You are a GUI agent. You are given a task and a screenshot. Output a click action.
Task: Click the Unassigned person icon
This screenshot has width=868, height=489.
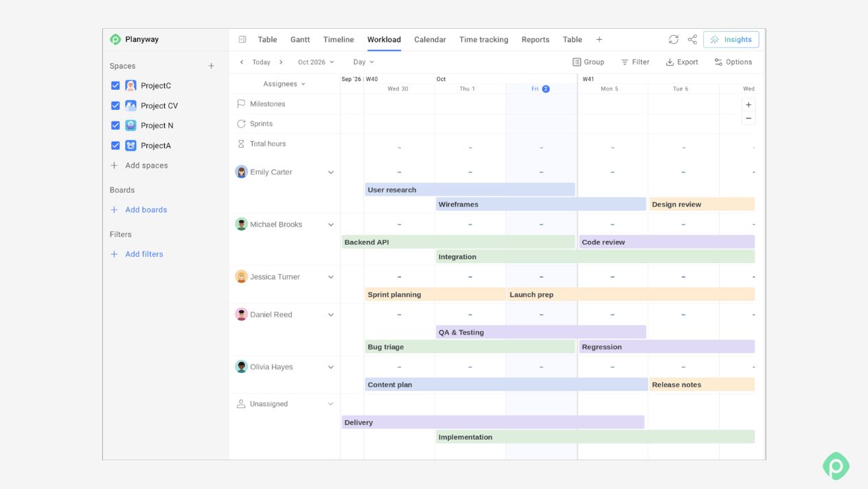[x=241, y=404]
